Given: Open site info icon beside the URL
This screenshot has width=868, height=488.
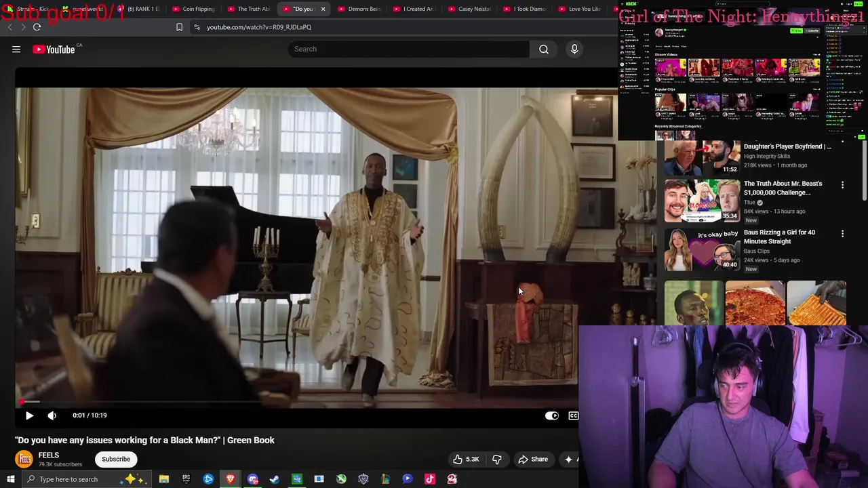Looking at the screenshot, I should pyautogui.click(x=197, y=27).
